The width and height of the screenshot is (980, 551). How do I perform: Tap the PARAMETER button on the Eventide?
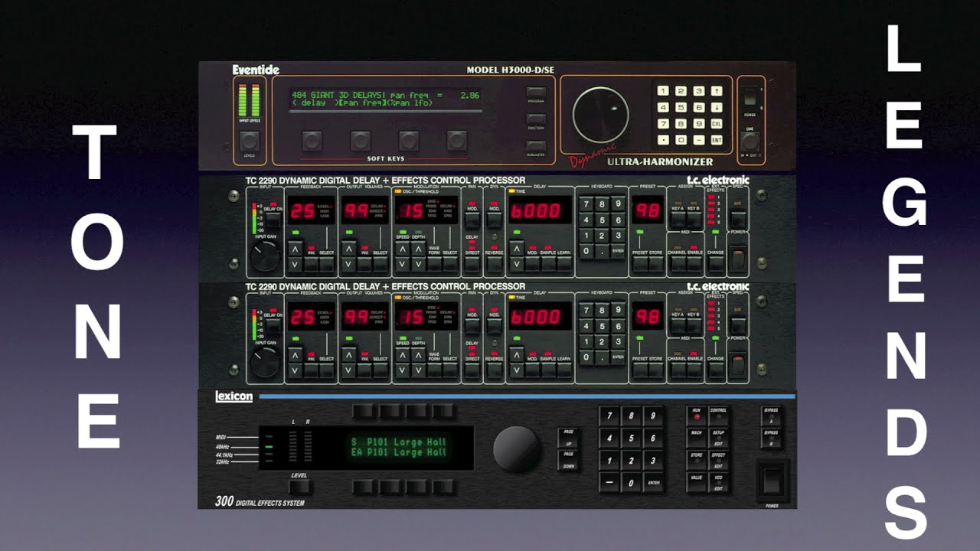pos(536,145)
